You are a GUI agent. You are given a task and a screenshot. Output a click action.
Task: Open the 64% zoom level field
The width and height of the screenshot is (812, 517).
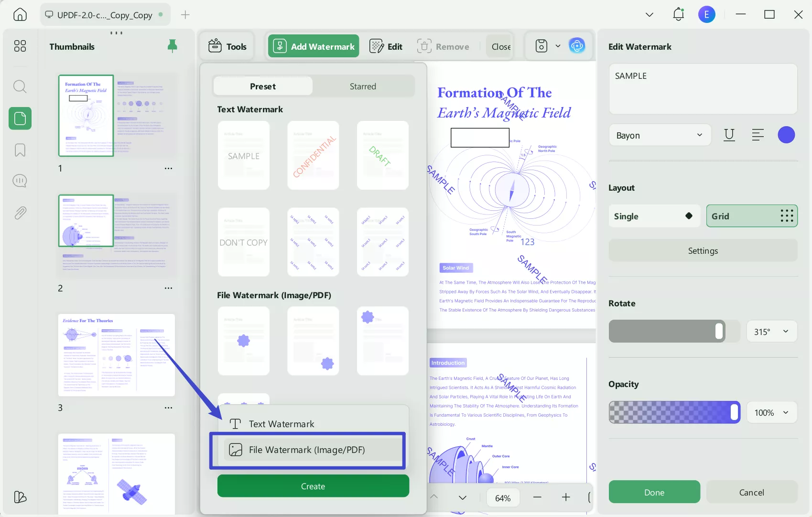(503, 498)
